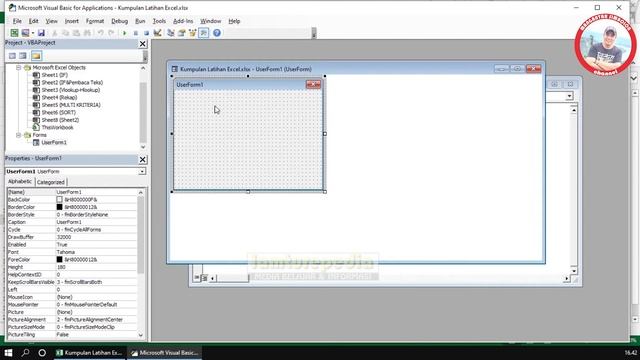Select Sheet4 (Rekap) in the project tree
Image resolution: width=640 pixels, height=360 pixels.
pos(59,98)
